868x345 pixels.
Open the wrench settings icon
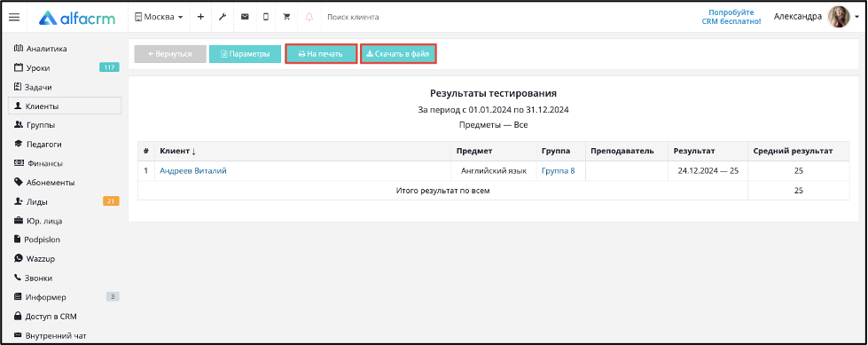pos(223,17)
